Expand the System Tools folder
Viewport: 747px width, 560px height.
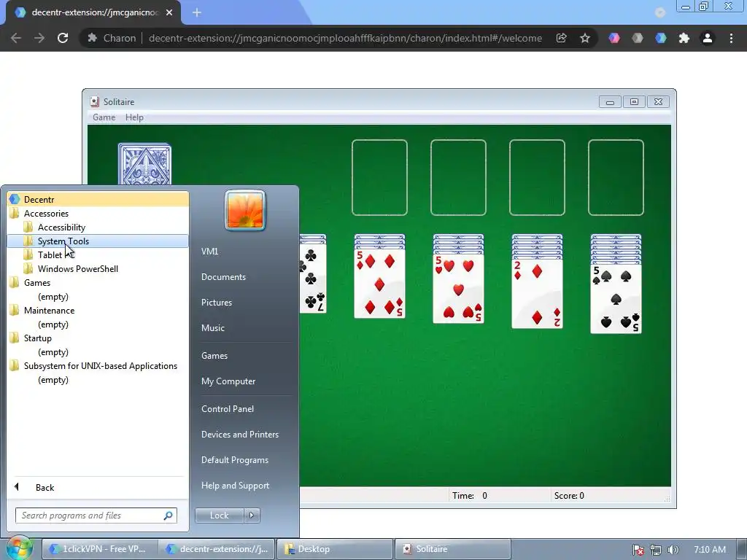pos(98,241)
